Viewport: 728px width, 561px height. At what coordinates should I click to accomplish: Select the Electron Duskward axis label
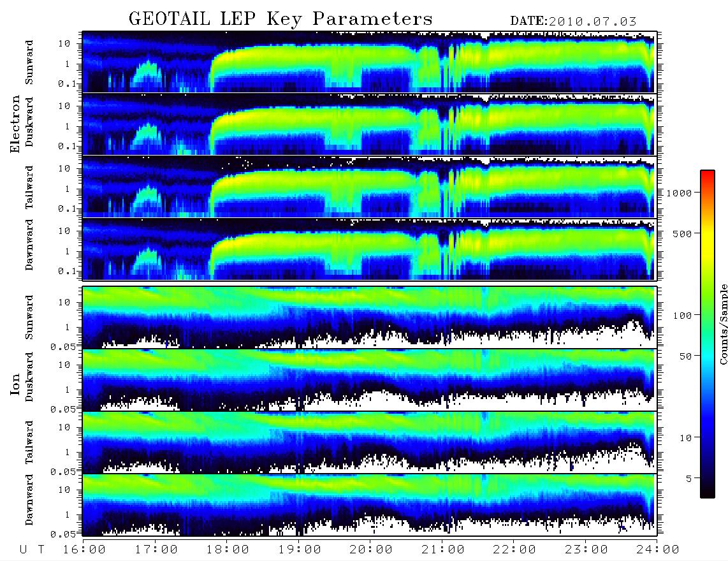(x=29, y=122)
